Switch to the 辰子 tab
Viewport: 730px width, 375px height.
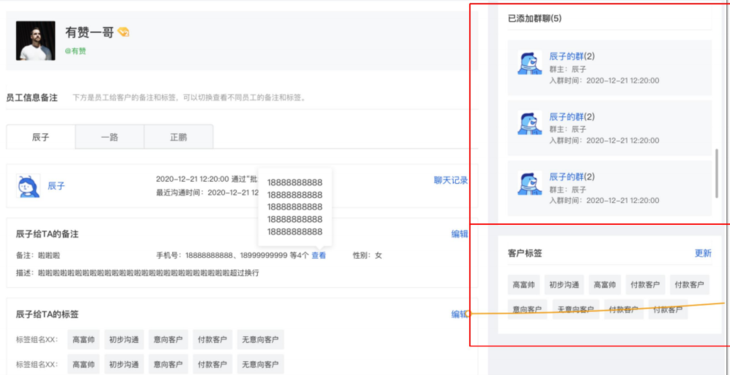coord(41,137)
